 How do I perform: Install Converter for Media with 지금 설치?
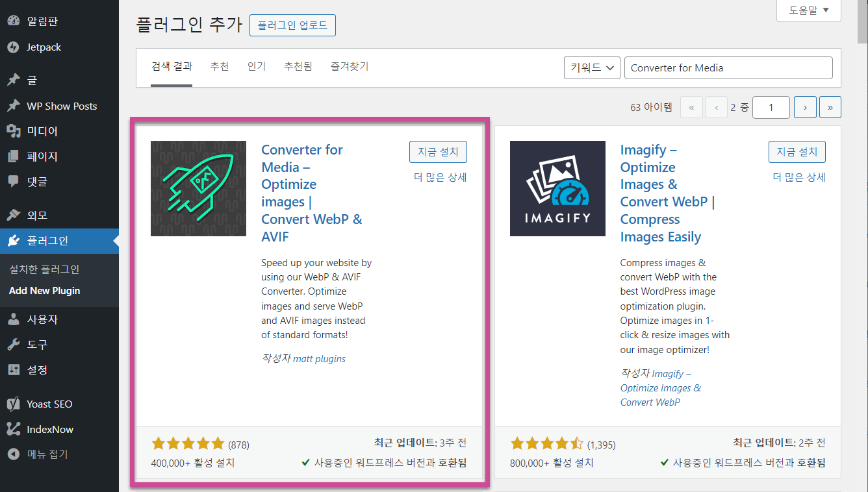tap(438, 152)
